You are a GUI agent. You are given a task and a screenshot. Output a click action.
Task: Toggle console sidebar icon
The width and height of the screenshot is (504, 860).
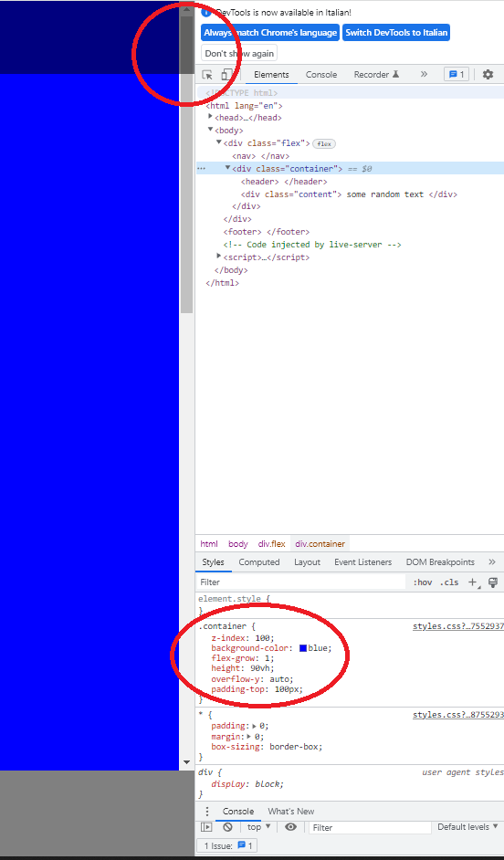(x=206, y=827)
